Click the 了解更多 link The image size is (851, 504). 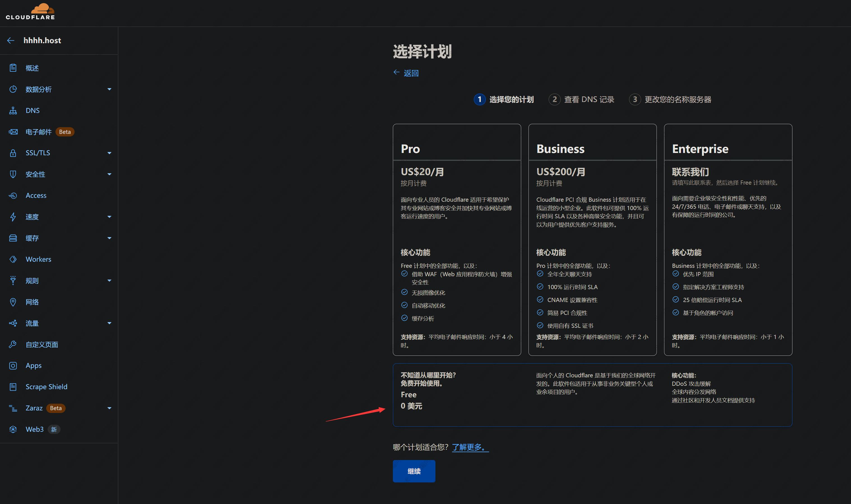(470, 447)
